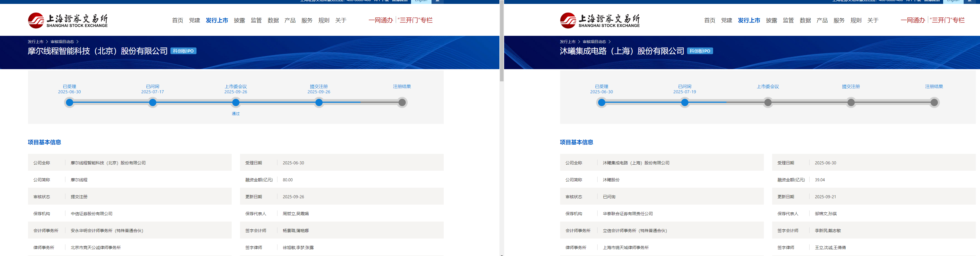Click the 审核项目动态 breadcrumb on the 摩尔线程 page

(x=62, y=42)
